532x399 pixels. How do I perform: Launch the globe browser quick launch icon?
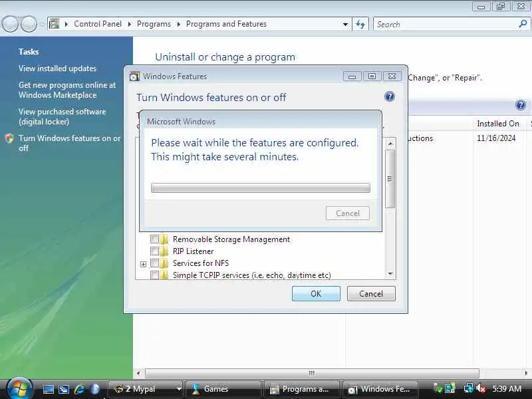95,389
